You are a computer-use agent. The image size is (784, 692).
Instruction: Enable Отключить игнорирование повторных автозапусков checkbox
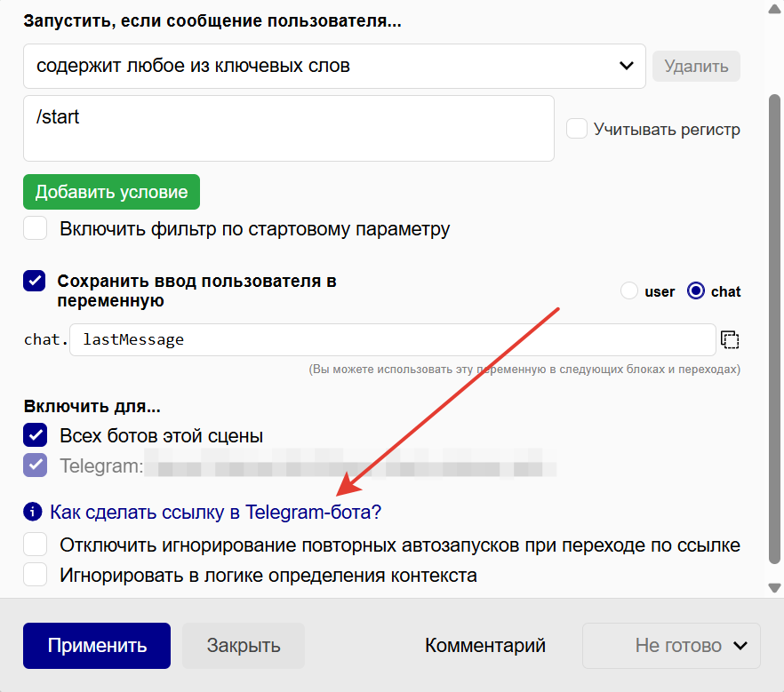(35, 545)
